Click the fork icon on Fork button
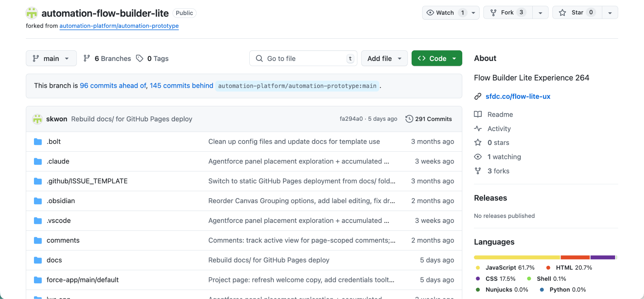644x299 pixels. pos(493,13)
